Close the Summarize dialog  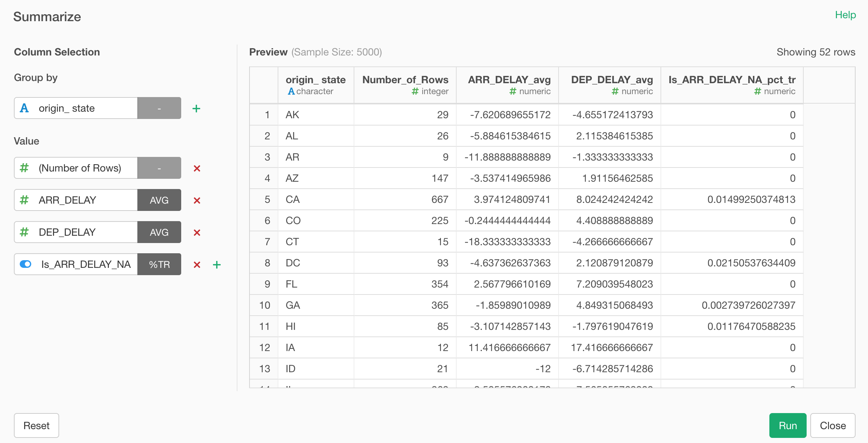click(x=833, y=425)
